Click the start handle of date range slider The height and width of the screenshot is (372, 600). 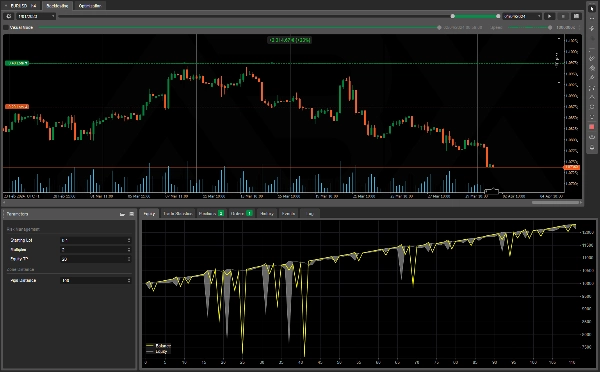[453, 16]
